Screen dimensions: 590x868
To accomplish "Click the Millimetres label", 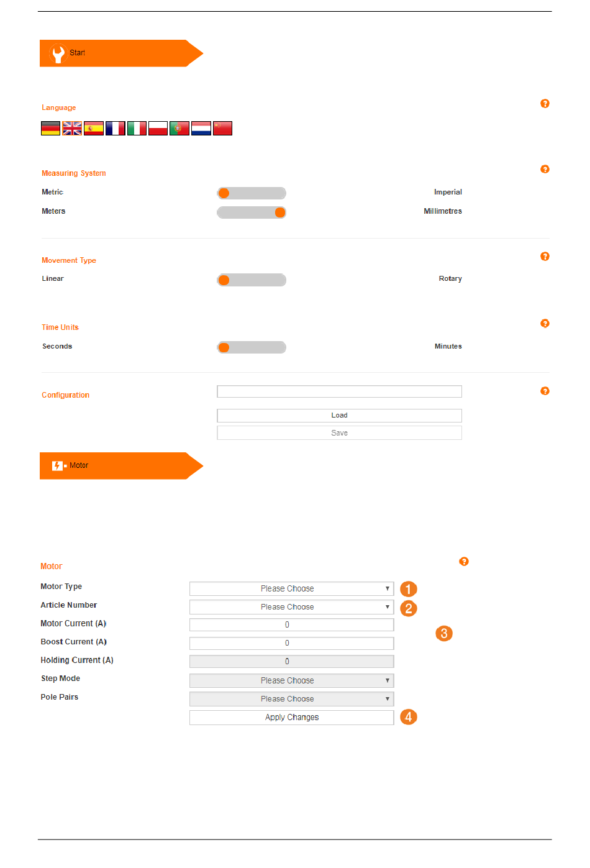I will [443, 211].
